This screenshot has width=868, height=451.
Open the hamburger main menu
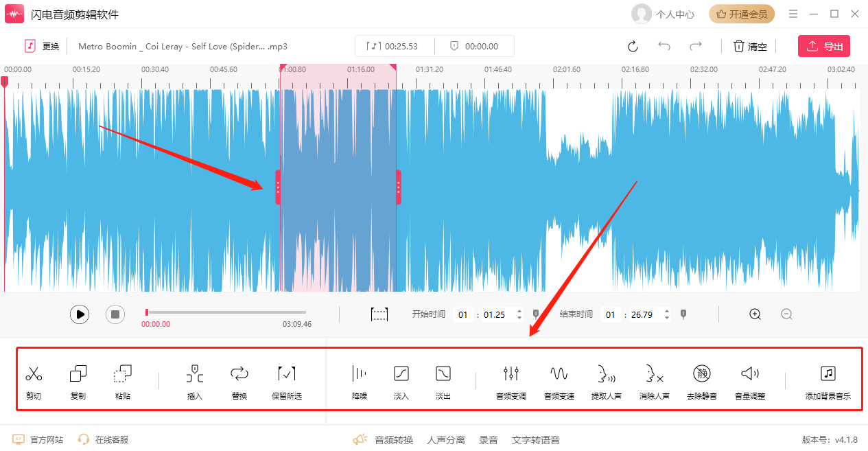tap(793, 14)
